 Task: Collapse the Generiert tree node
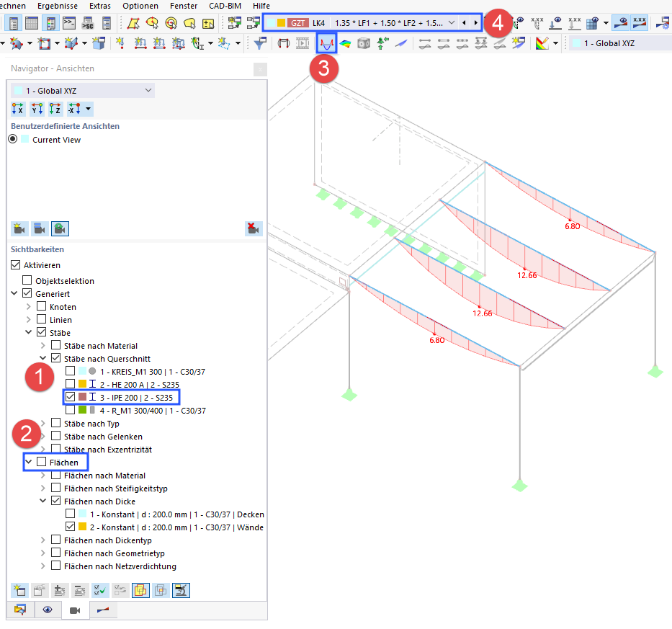14,294
